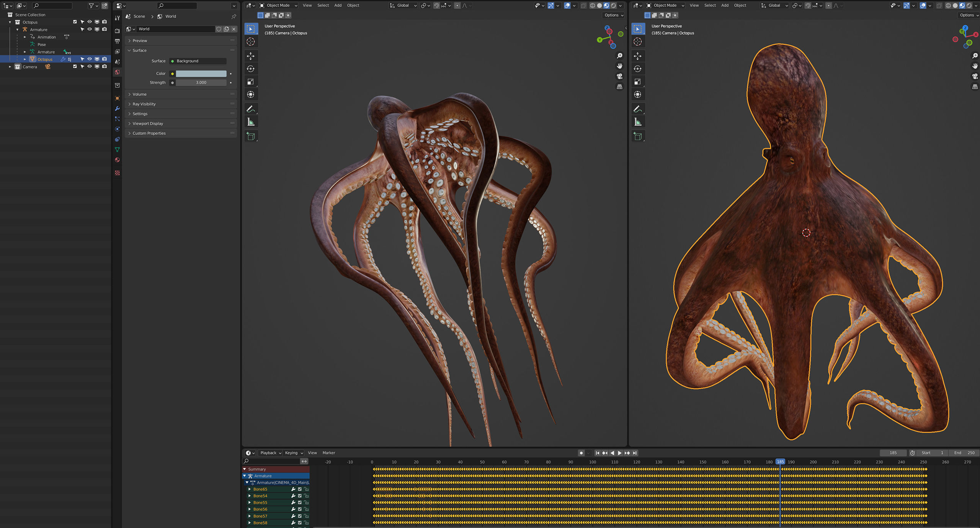Open Options popover in left viewport

pos(614,15)
